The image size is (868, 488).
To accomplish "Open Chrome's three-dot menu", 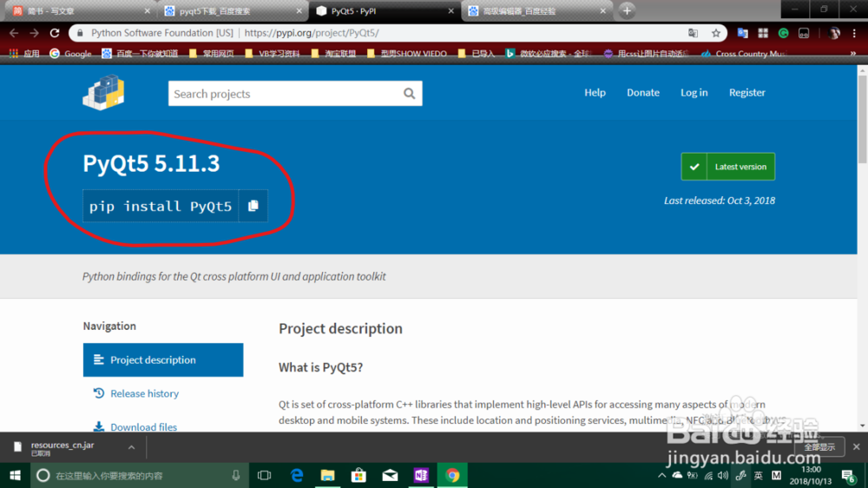I will click(854, 33).
